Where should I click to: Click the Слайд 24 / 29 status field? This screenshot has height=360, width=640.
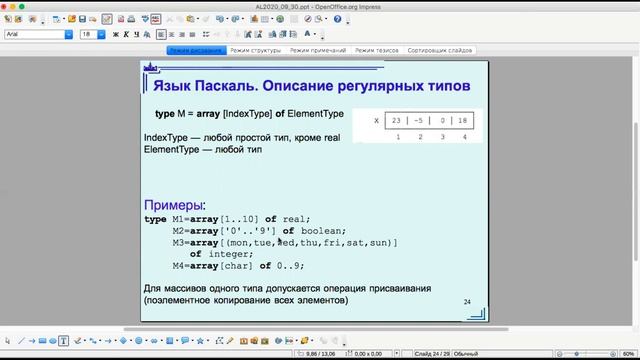coord(432,354)
